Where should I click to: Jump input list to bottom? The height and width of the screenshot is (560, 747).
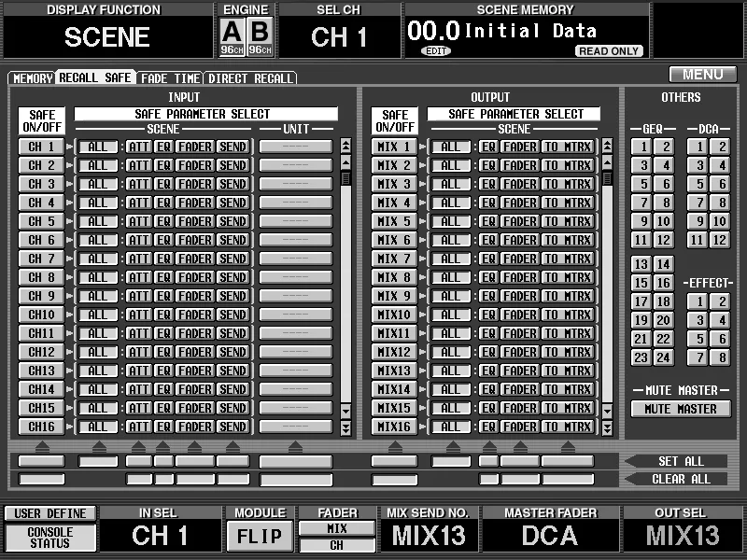345,428
